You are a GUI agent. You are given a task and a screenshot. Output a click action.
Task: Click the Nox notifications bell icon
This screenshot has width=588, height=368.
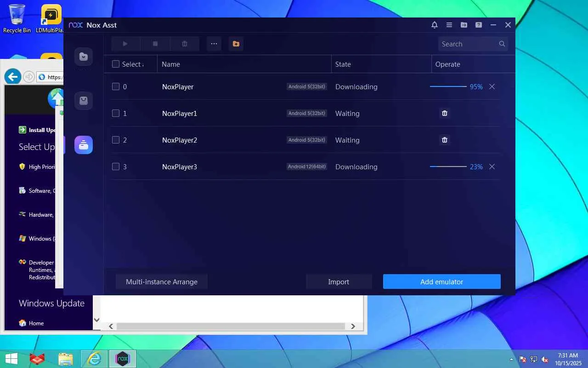434,25
